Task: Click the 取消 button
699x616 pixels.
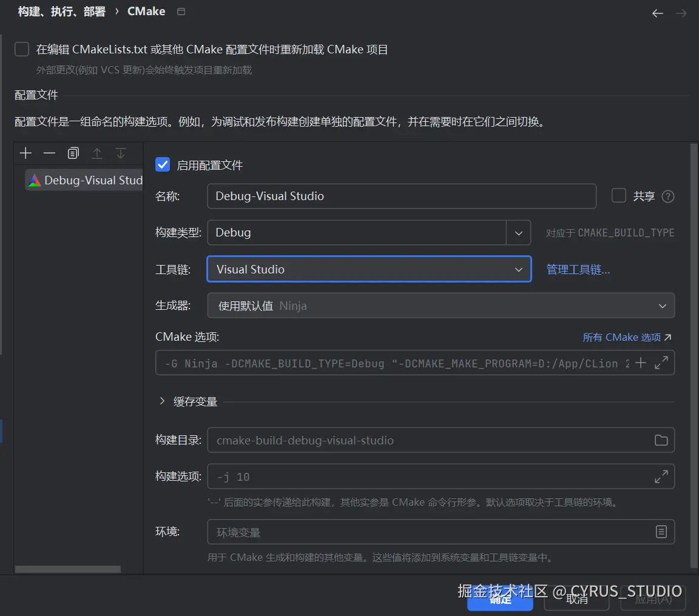Action: tap(576, 600)
